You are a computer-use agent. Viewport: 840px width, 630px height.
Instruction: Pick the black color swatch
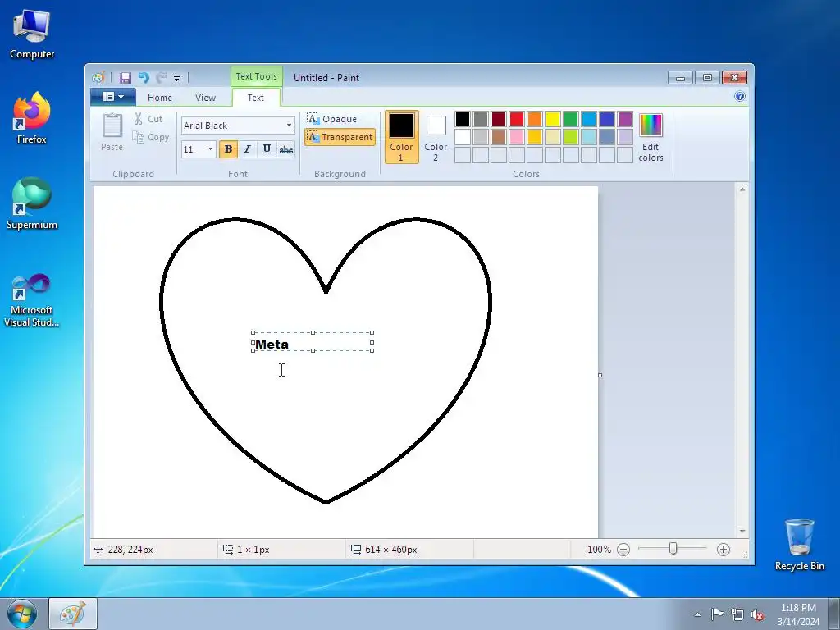[463, 119]
